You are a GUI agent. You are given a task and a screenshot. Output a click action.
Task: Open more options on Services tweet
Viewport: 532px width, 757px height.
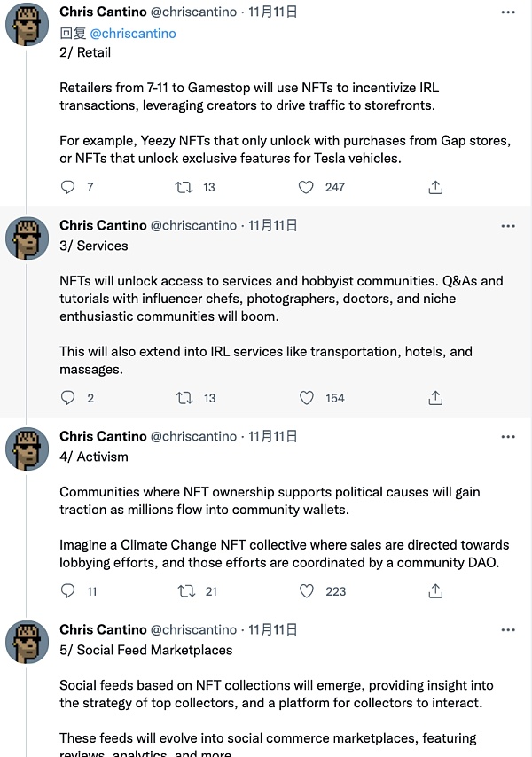pyautogui.click(x=508, y=226)
